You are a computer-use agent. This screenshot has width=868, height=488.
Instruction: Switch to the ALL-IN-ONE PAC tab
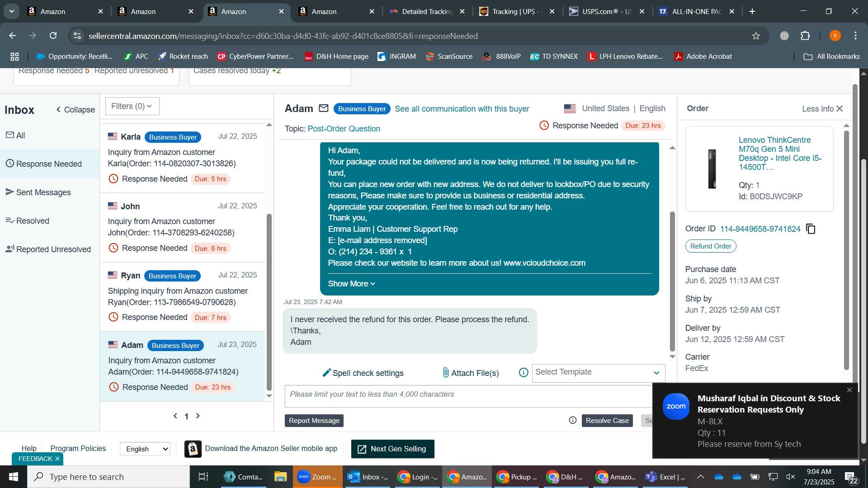(x=697, y=11)
